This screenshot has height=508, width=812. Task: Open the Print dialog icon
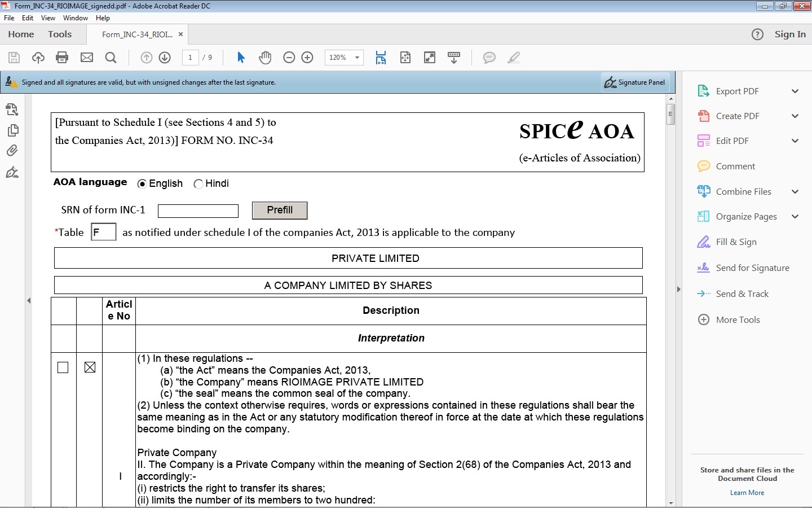pos(62,58)
